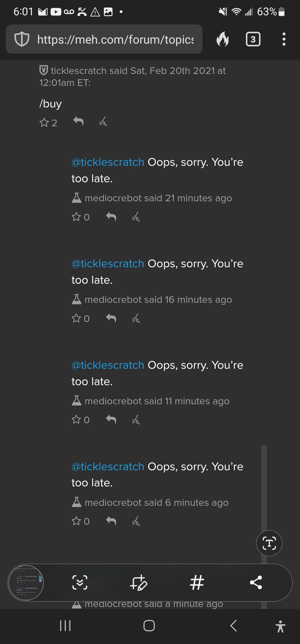Open @ticklescratch mention in first reply

pos(108,162)
